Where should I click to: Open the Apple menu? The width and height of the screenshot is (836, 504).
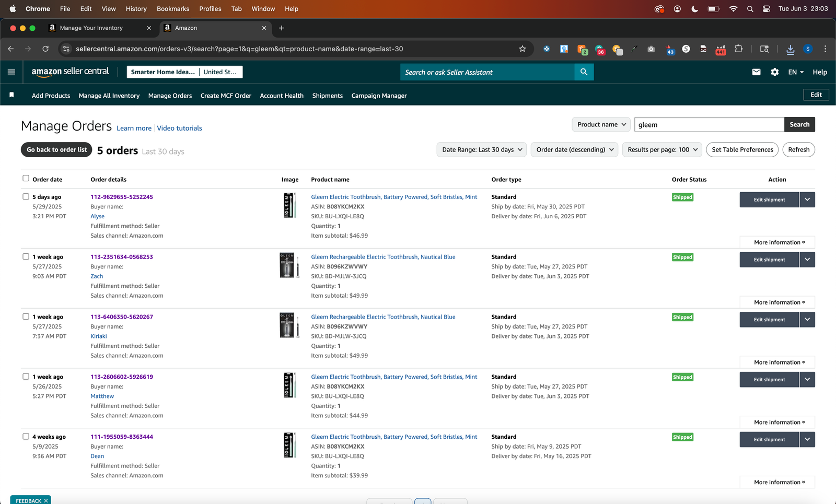click(13, 9)
